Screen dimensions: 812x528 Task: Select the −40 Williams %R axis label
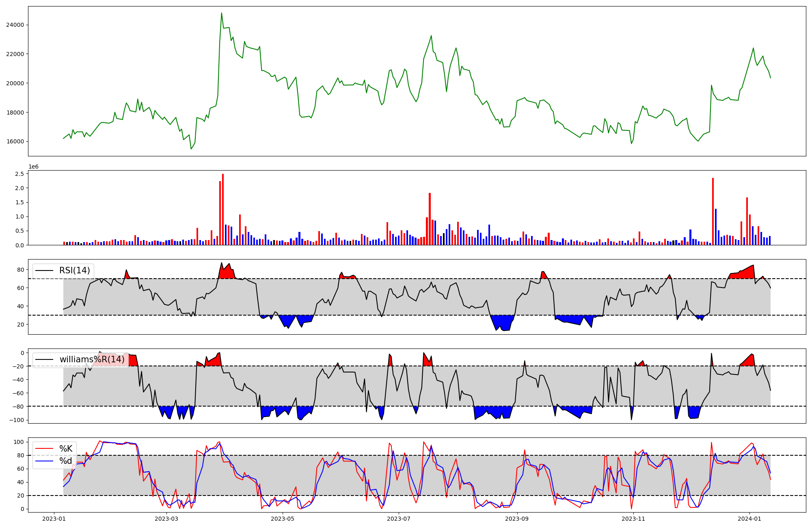(x=19, y=380)
